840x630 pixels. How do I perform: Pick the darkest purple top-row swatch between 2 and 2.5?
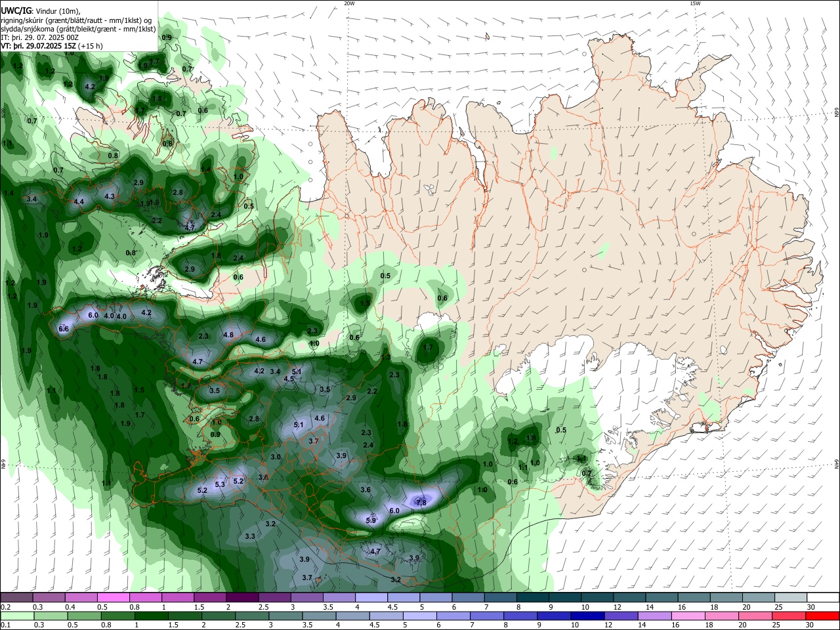point(243,597)
